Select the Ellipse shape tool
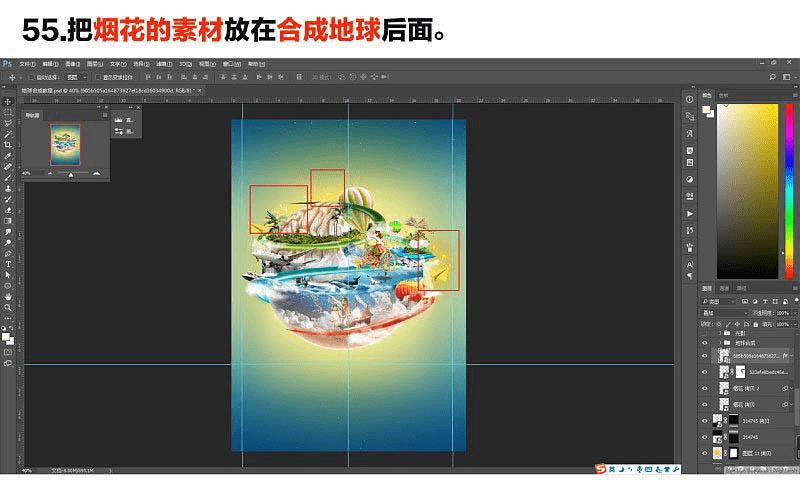Screen dimensions: 800x480 pos(8,286)
